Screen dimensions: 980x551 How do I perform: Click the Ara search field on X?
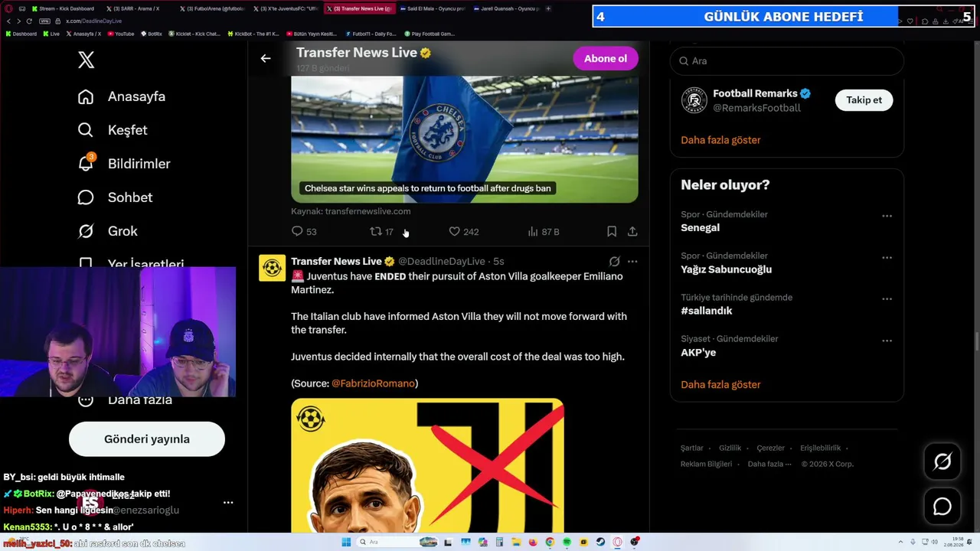(x=787, y=61)
